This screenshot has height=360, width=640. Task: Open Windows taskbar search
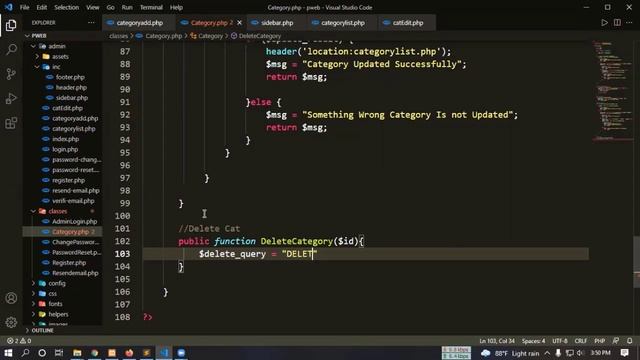(x=25, y=353)
